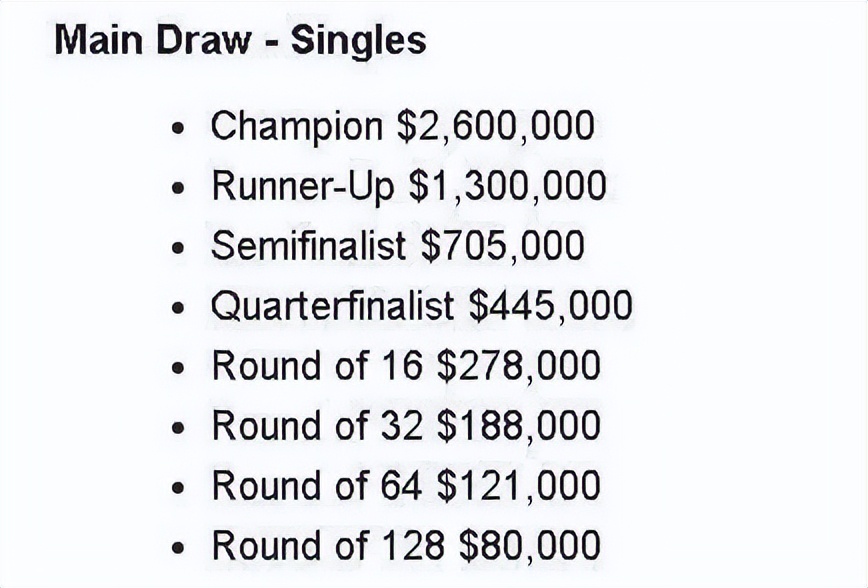Click the bullet before Round of 16
The width and height of the screenshot is (868, 588).
pos(178,368)
